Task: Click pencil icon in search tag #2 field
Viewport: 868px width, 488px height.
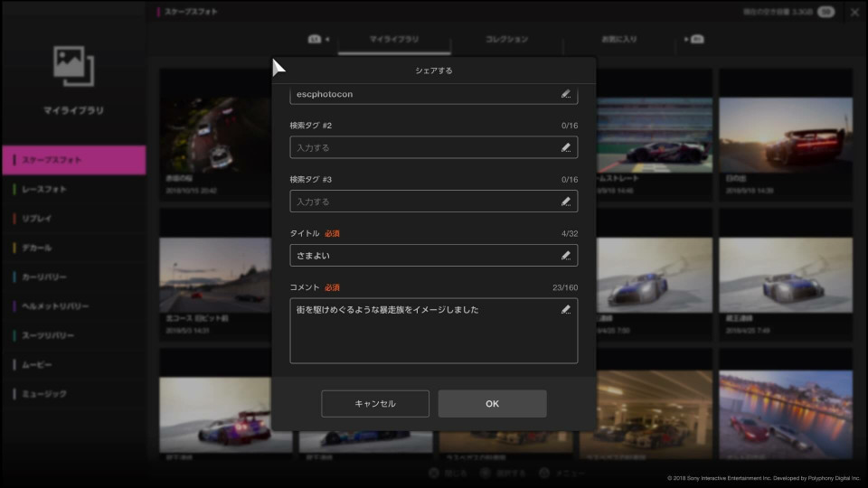Action: pyautogui.click(x=566, y=147)
